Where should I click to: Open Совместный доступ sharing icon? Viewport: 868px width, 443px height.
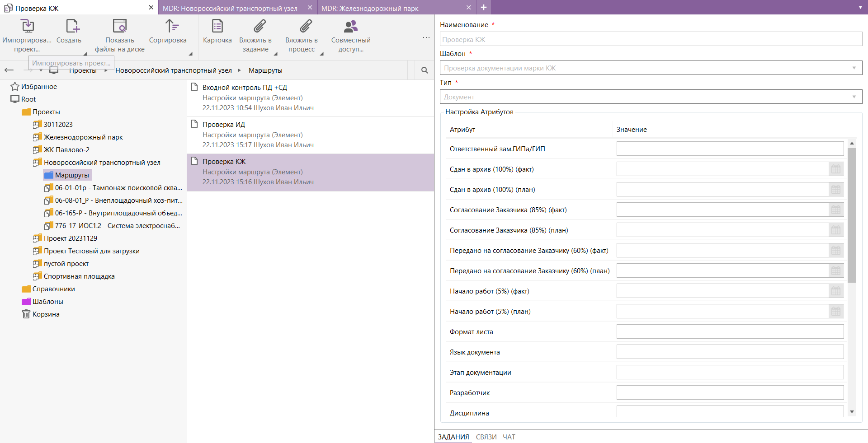pos(351,26)
